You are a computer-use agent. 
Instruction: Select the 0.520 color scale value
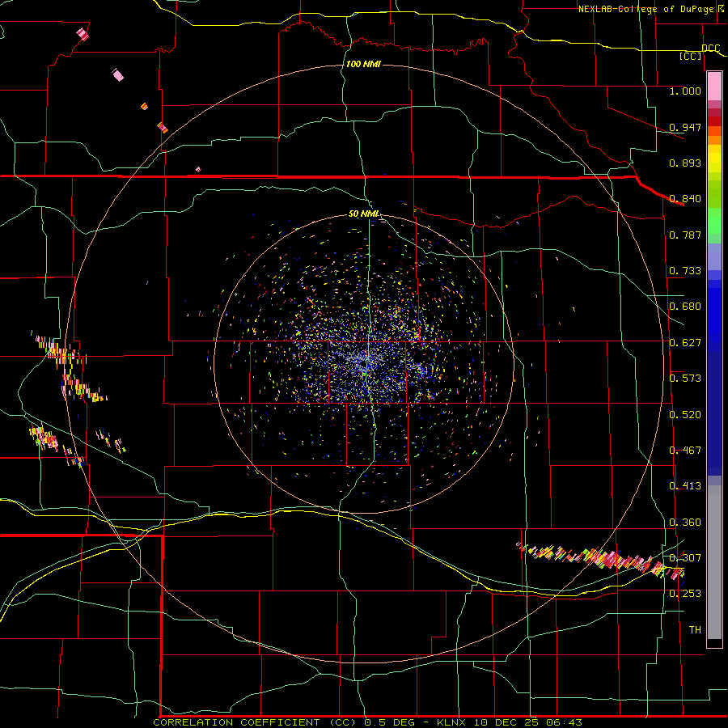[685, 415]
